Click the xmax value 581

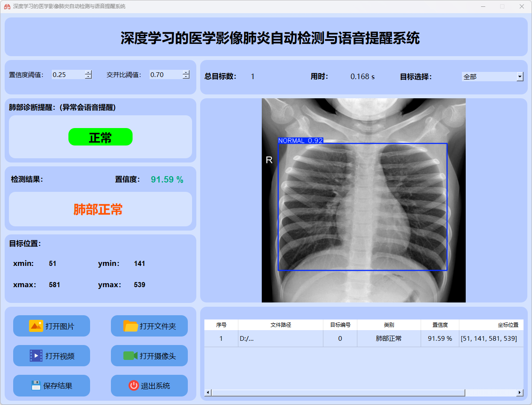54,285
